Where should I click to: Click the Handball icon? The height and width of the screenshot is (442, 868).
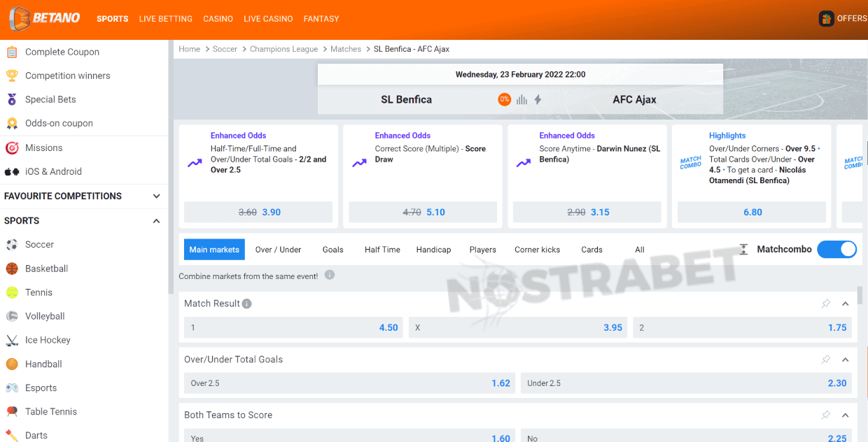pyautogui.click(x=12, y=364)
